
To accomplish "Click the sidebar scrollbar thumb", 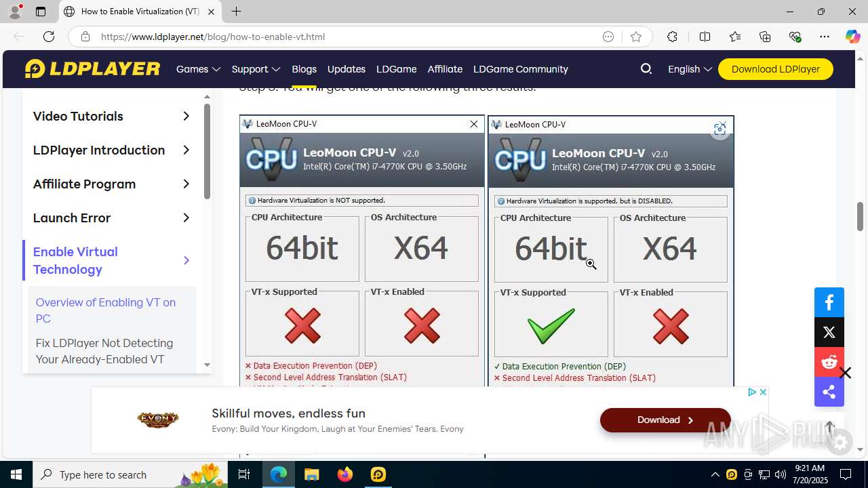I will click(207, 151).
